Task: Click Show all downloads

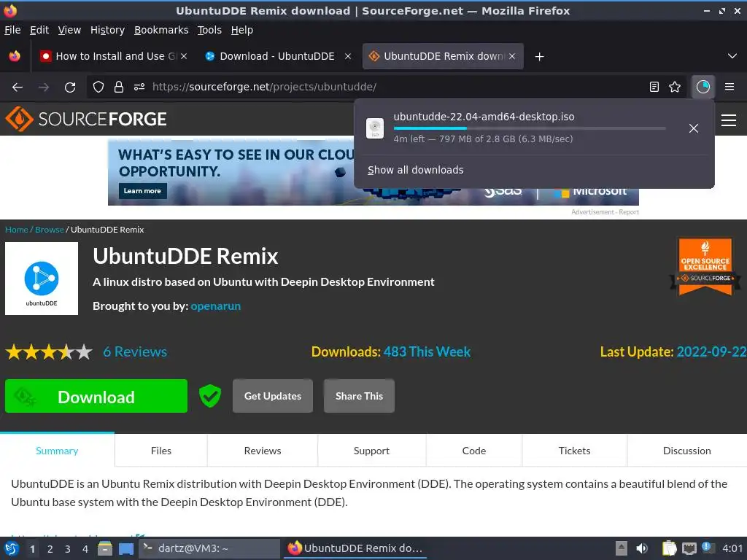Action: coord(415,170)
